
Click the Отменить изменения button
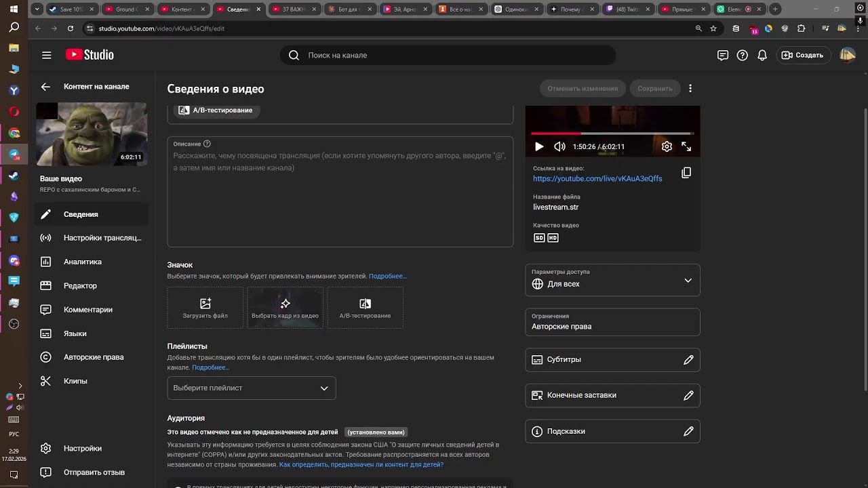point(583,89)
